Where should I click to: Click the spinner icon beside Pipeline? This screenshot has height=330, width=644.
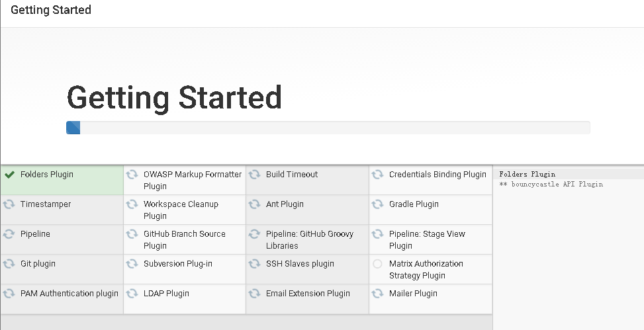coord(9,234)
